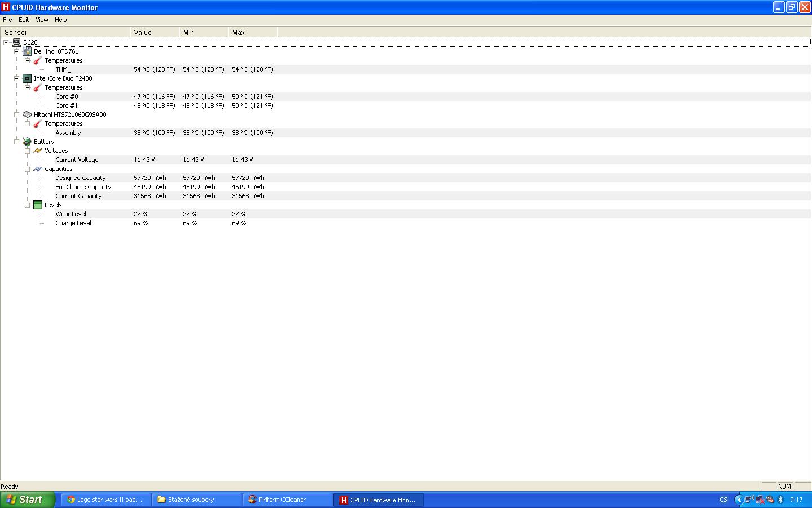This screenshot has width=812, height=508.
Task: Click the CS language indicator
Action: 723,500
